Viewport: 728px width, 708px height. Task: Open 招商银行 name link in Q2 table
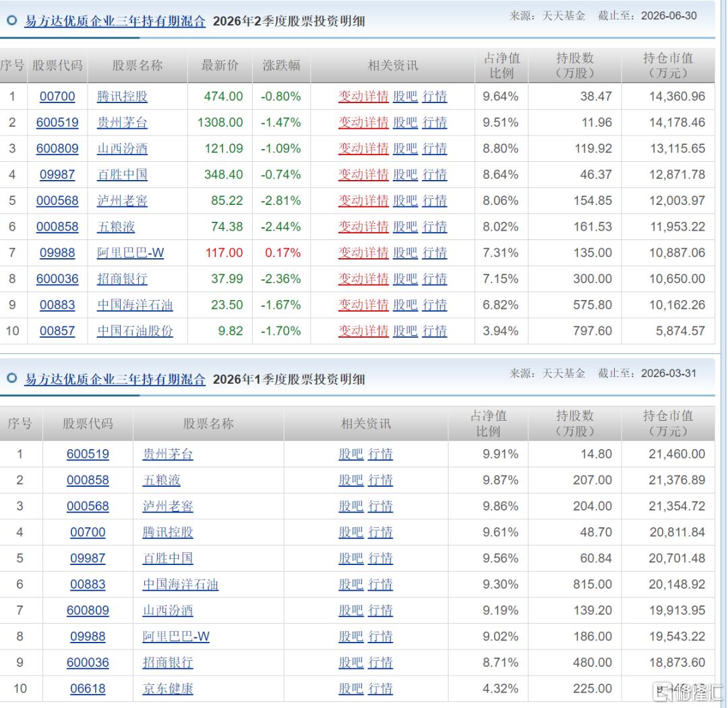tap(122, 278)
